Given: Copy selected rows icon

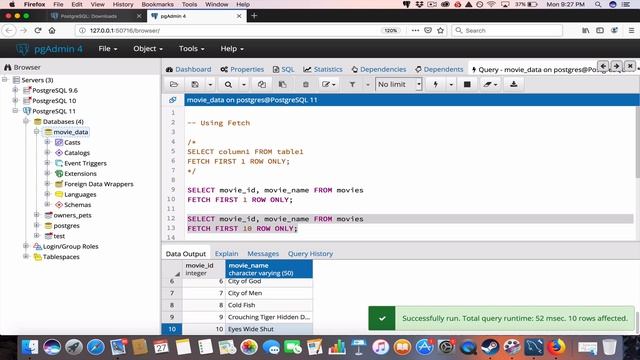Looking at the screenshot, I should [262, 84].
